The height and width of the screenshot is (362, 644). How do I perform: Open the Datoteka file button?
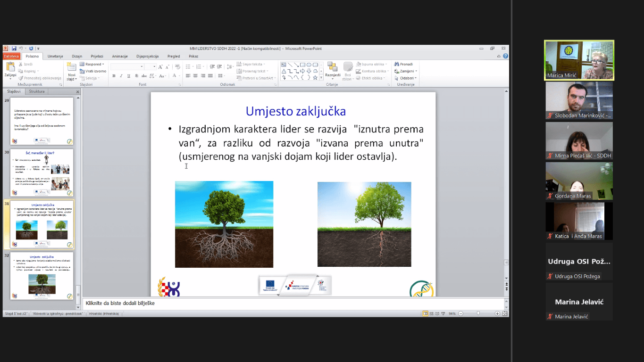coord(11,56)
